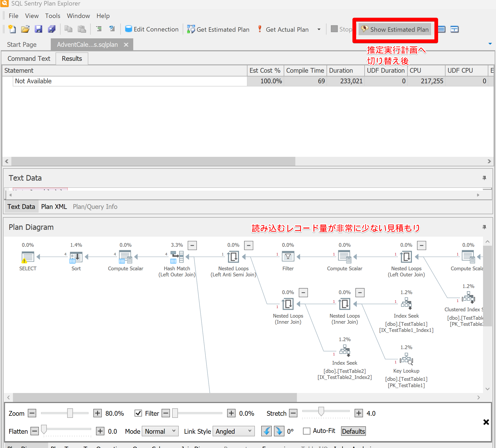496x448 pixels.
Task: Adjust the Flatten slider handle
Action: [44, 429]
